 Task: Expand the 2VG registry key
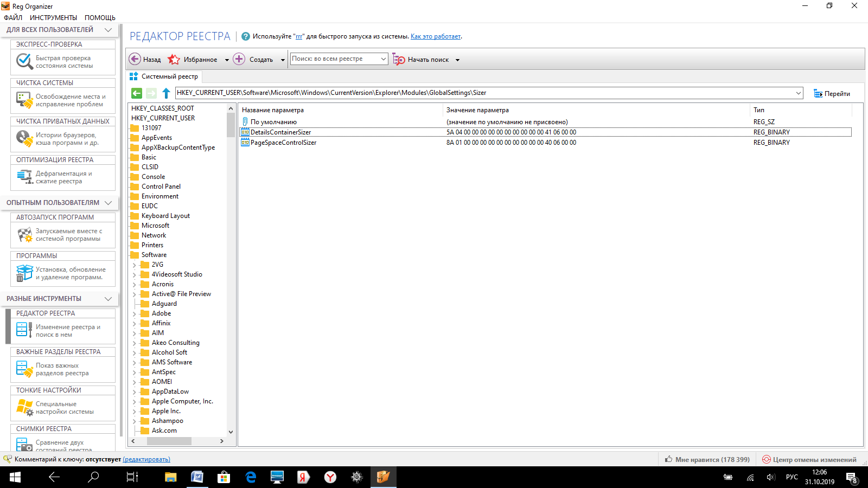(x=135, y=265)
